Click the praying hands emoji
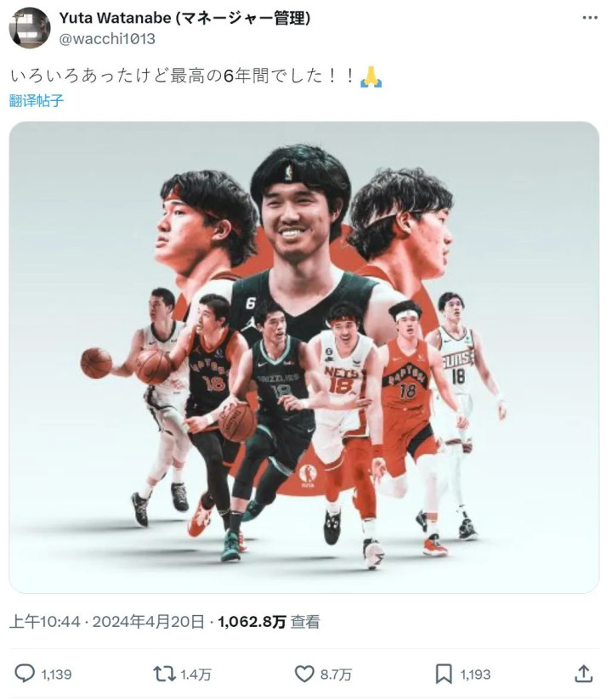This screenshot has height=700, width=612. [371, 76]
